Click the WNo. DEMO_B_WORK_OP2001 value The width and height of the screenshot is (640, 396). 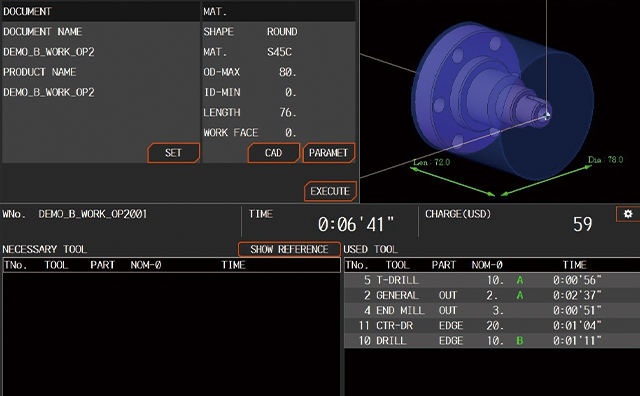pyautogui.click(x=93, y=214)
